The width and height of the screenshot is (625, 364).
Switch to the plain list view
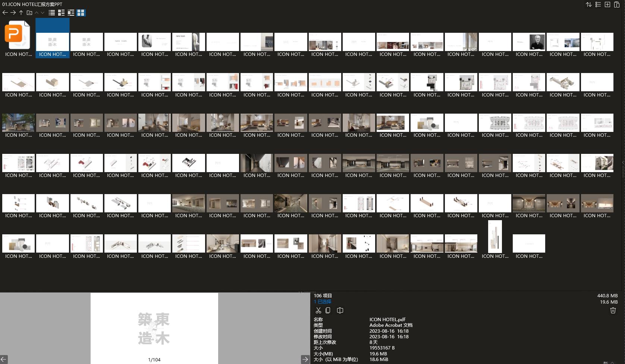(52, 13)
